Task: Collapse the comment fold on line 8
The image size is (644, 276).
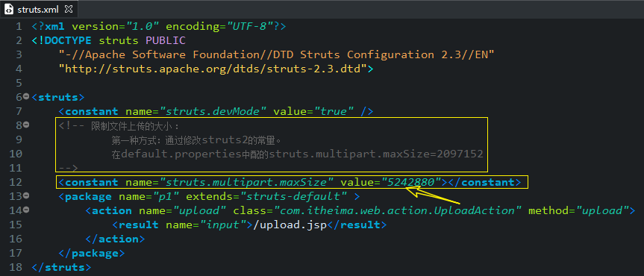Action: click(x=26, y=125)
